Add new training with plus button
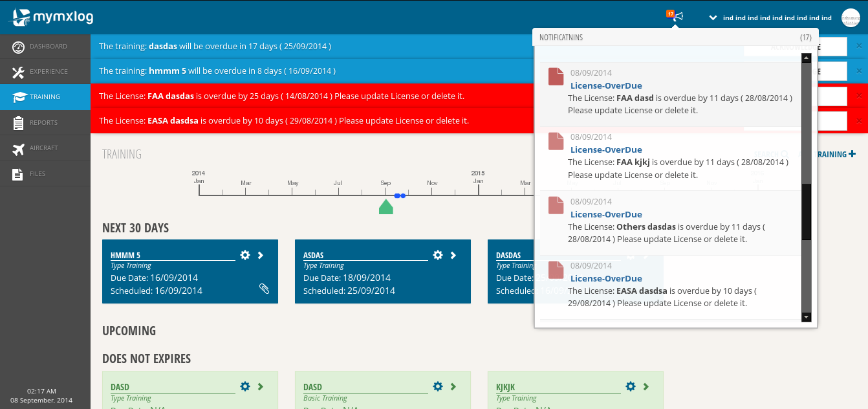 [852, 154]
